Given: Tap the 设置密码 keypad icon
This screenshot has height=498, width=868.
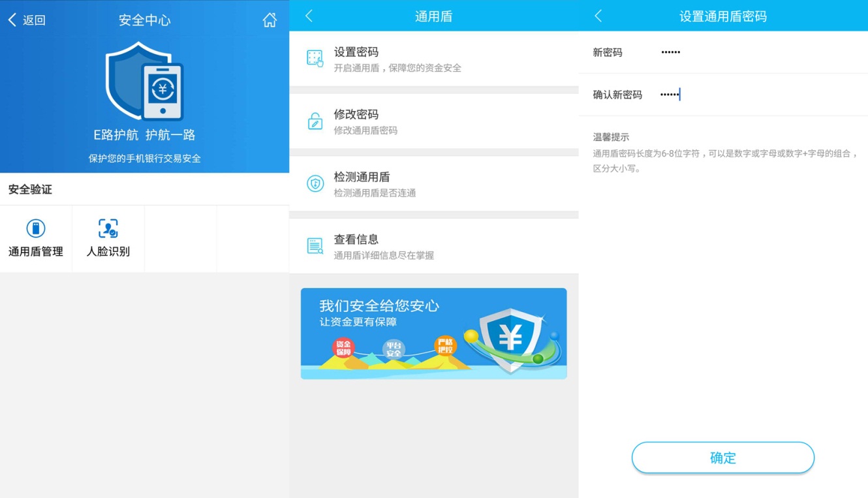Looking at the screenshot, I should coord(315,59).
